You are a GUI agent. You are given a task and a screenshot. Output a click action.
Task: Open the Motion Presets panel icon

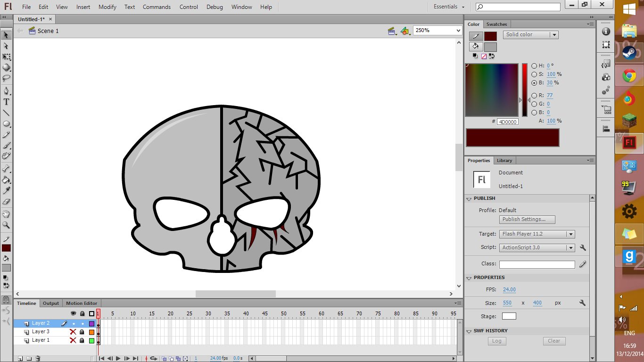[x=606, y=90]
